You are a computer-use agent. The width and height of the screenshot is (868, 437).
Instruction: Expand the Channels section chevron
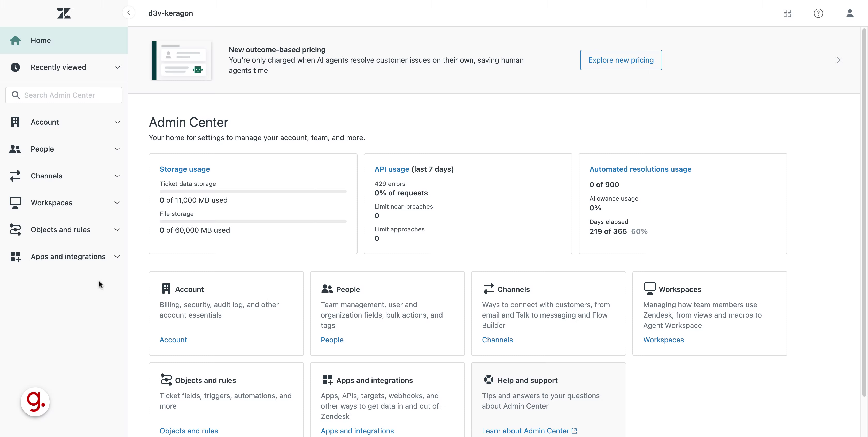pyautogui.click(x=117, y=176)
